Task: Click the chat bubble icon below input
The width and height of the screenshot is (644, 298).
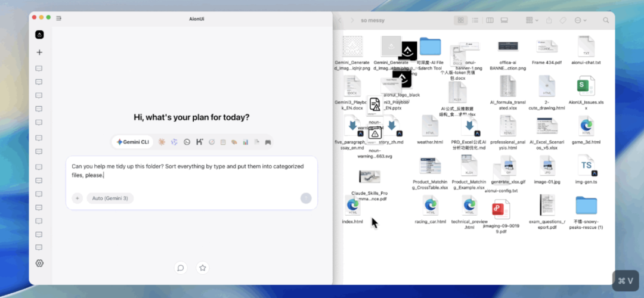Action: pos(180,268)
